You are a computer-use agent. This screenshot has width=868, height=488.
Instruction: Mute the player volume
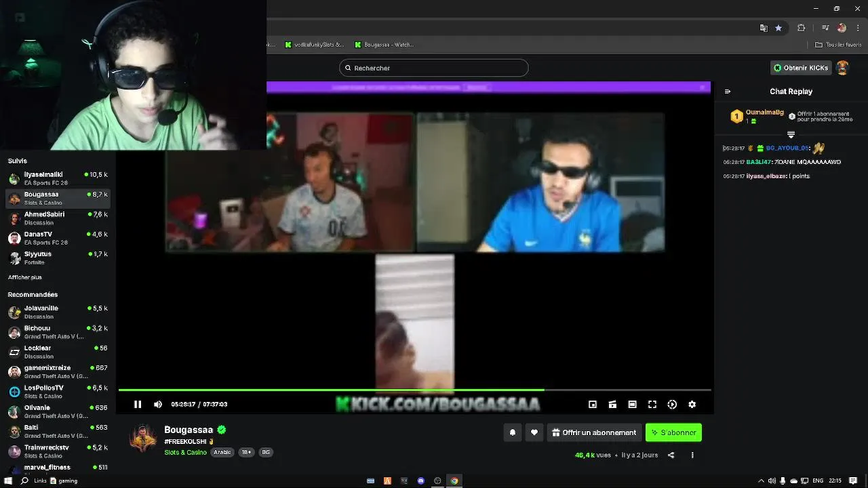pyautogui.click(x=158, y=404)
